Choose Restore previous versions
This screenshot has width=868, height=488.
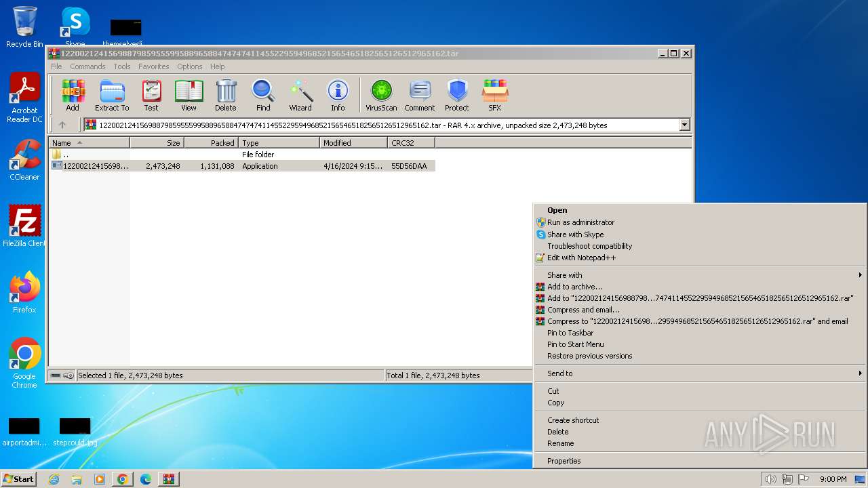tap(700, 356)
